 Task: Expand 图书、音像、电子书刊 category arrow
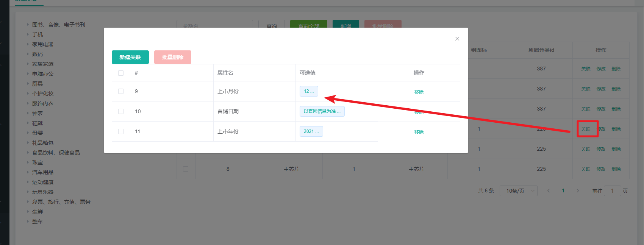pos(28,25)
